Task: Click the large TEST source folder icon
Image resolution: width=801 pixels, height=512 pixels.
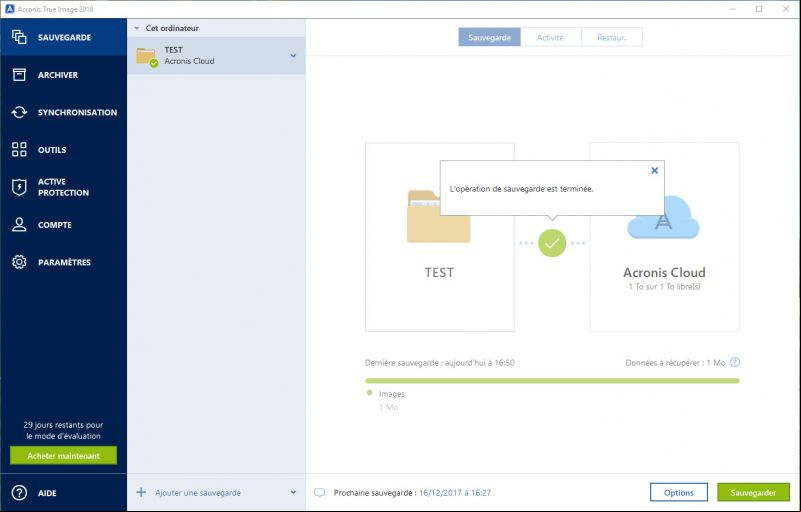Action: (438, 217)
